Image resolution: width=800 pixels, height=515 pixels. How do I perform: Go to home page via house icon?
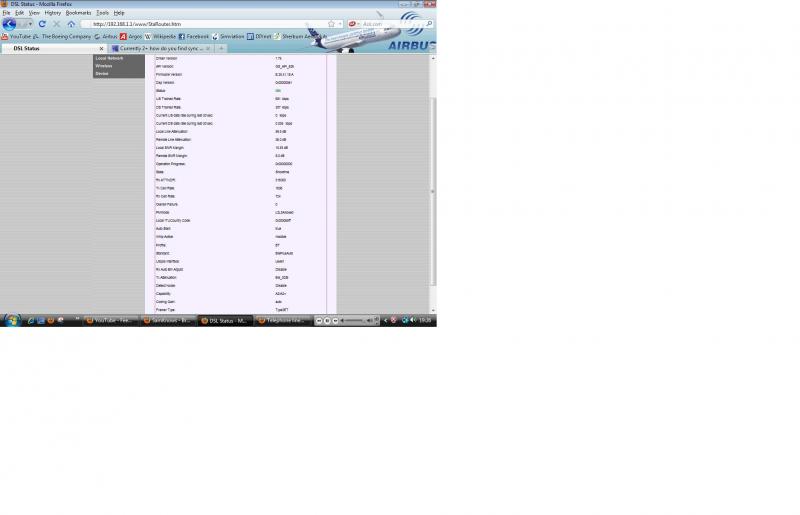pyautogui.click(x=71, y=23)
